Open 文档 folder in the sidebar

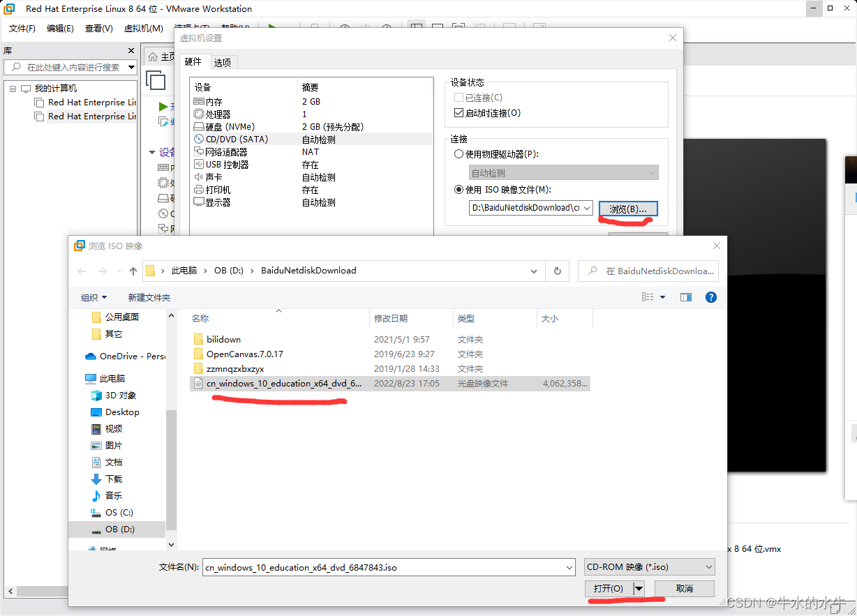point(107,463)
